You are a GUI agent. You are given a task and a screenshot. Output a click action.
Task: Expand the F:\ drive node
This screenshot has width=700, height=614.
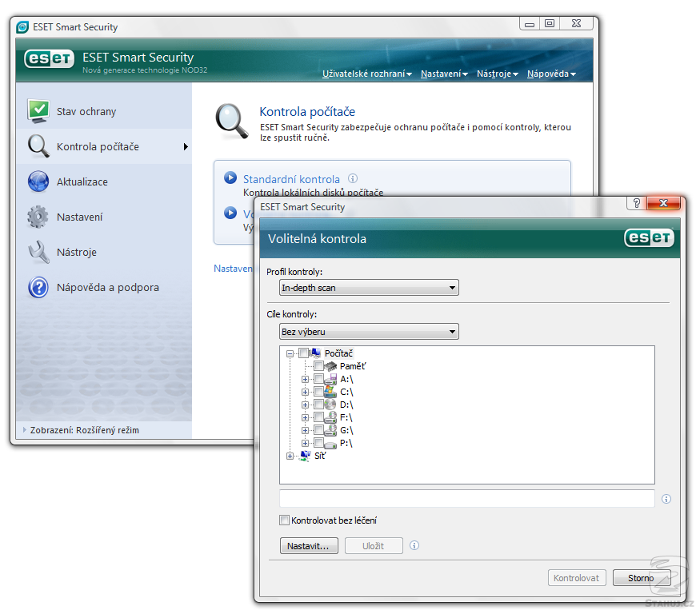tap(305, 417)
